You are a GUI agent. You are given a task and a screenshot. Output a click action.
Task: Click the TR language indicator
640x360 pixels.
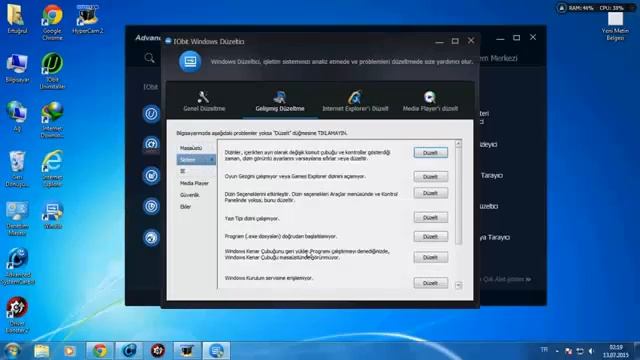(544, 350)
